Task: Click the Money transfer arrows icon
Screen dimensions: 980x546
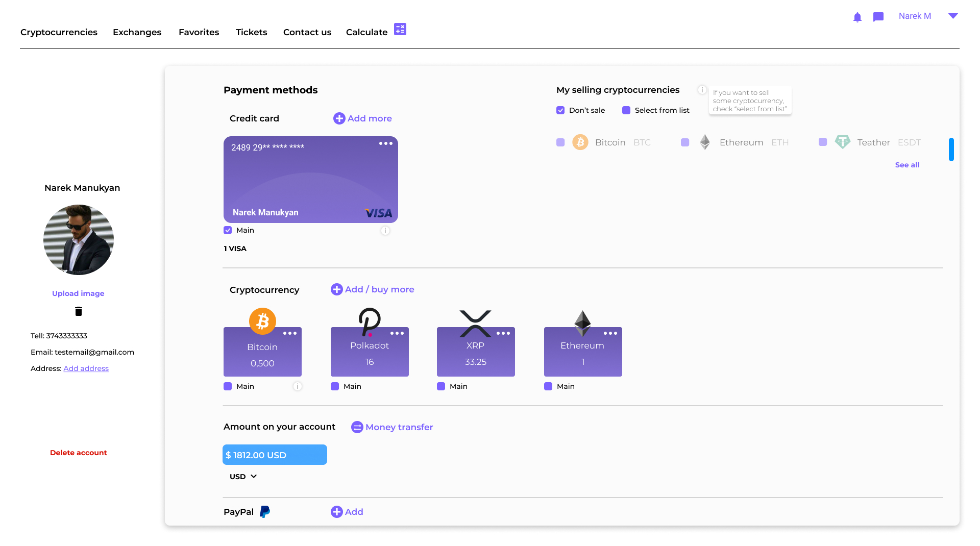Action: click(357, 427)
